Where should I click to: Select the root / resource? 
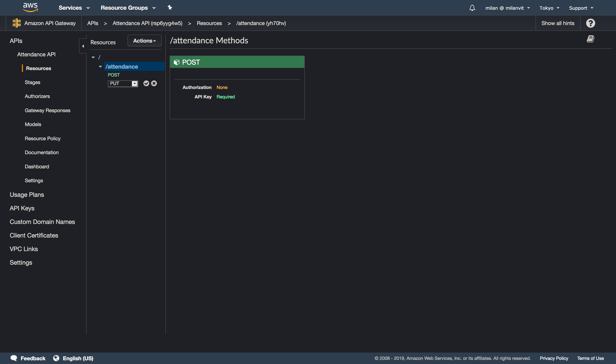click(99, 57)
